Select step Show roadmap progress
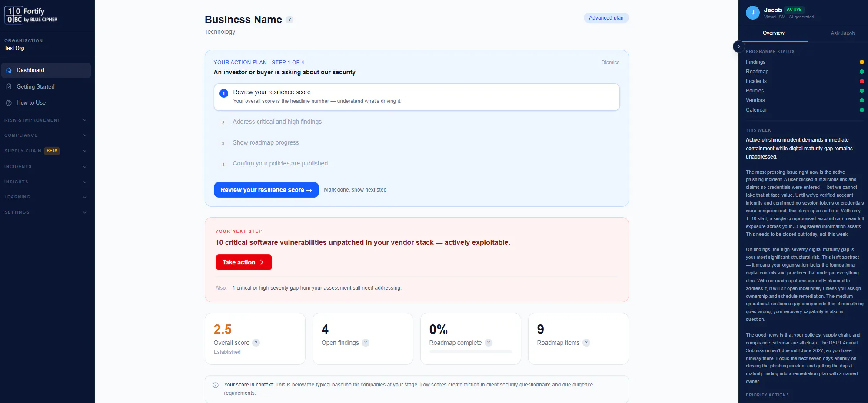Image resolution: width=868 pixels, height=403 pixels. coord(266,143)
